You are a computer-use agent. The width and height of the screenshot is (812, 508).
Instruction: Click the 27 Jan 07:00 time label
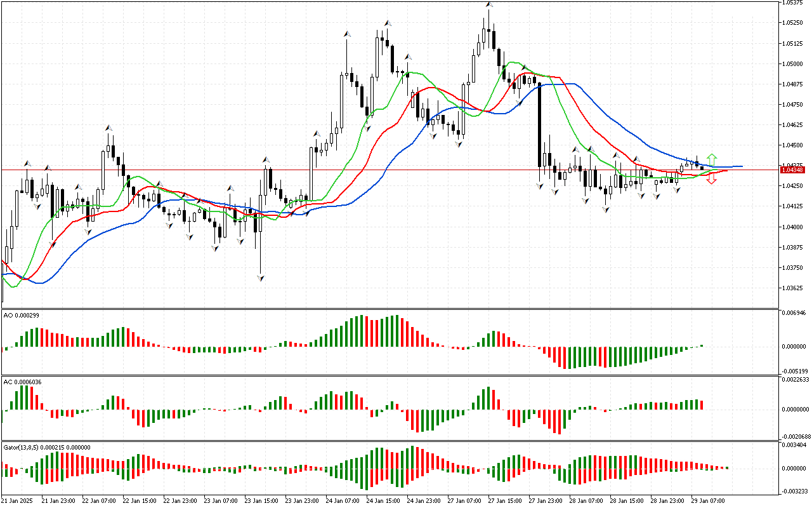pyautogui.click(x=464, y=501)
